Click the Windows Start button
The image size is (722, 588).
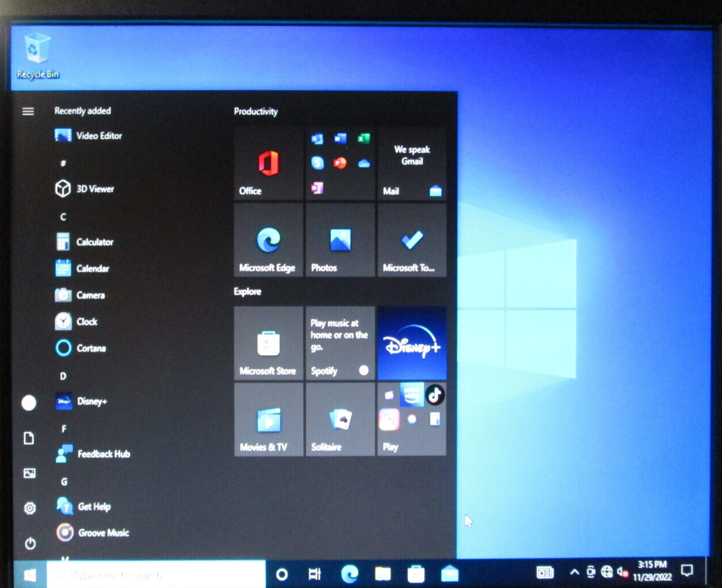[x=29, y=575]
